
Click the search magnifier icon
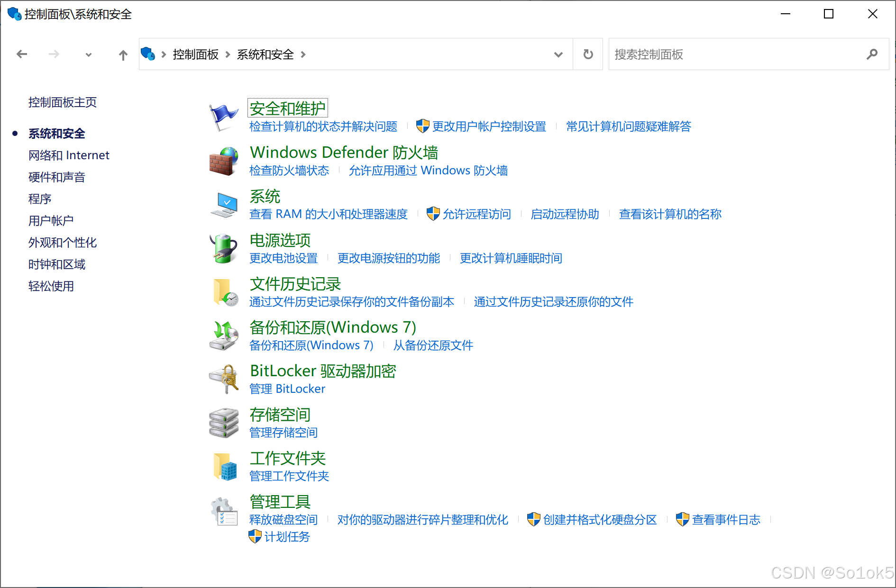(872, 54)
